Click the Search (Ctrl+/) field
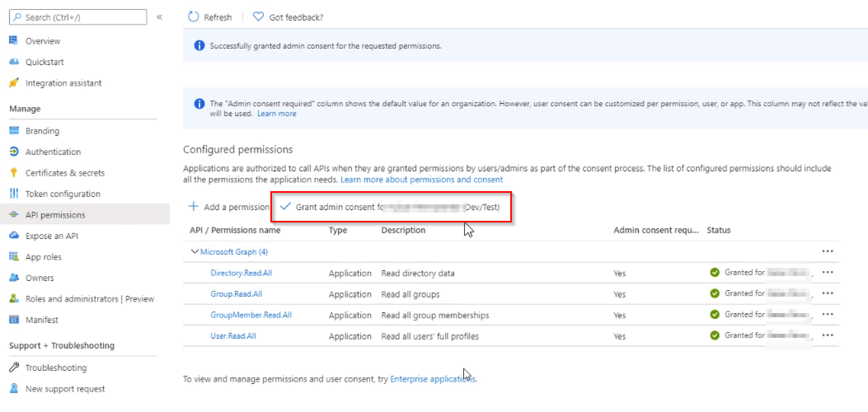This screenshot has width=868, height=412. 77,17
